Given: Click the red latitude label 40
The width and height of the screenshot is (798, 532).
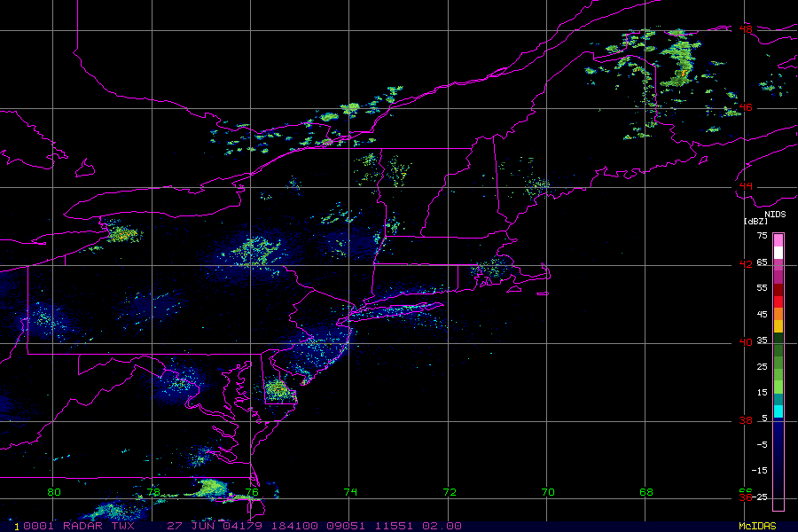Looking at the screenshot, I should 746,342.
